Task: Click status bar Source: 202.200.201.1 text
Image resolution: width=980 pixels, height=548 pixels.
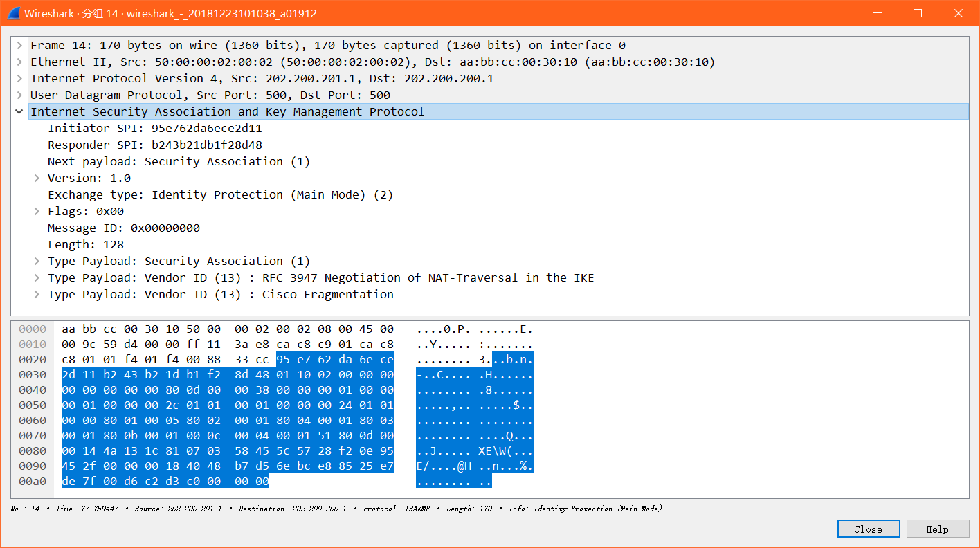Action: click(x=178, y=509)
